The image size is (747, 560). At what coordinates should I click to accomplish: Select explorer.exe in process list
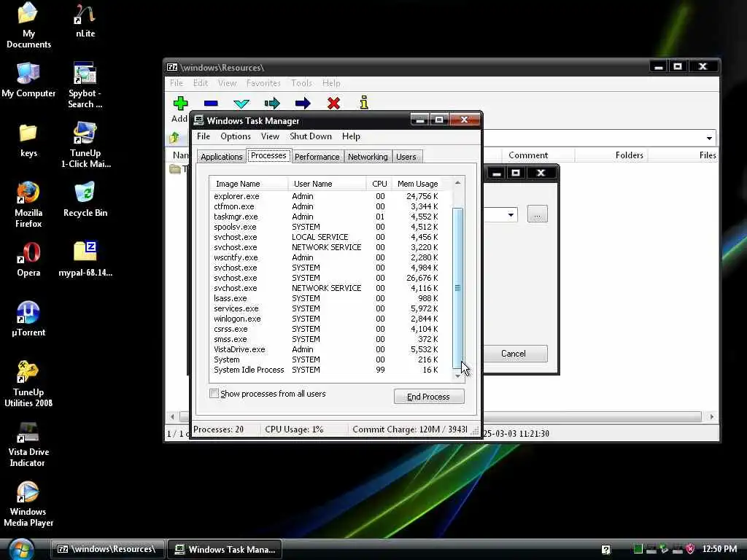click(325, 196)
